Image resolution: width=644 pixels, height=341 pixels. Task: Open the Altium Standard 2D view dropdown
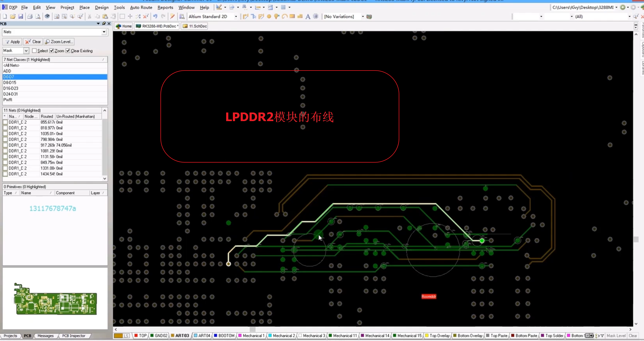point(236,17)
